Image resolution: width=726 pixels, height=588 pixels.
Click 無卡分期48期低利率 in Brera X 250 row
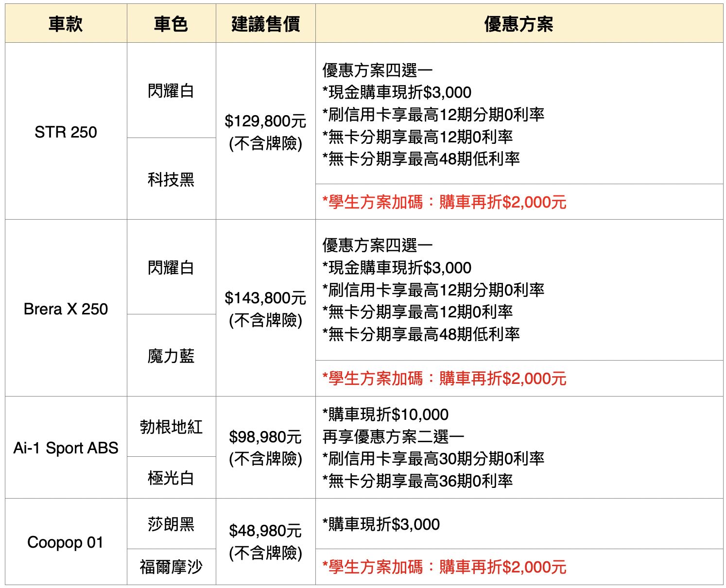click(x=421, y=334)
